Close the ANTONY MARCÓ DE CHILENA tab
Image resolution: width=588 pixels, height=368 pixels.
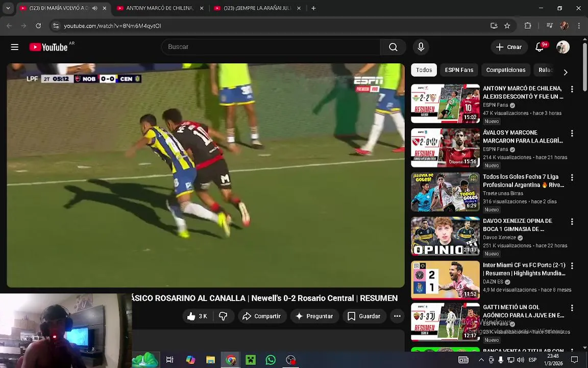202,8
